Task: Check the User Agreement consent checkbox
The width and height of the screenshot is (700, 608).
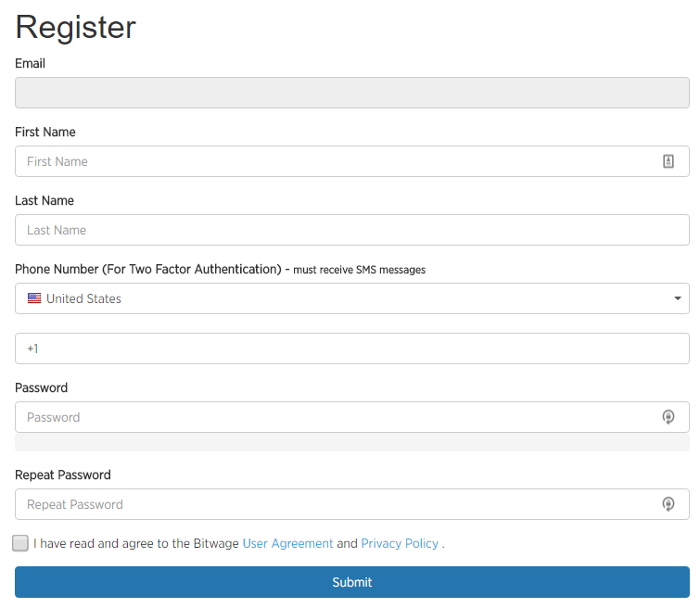Action: (20, 543)
